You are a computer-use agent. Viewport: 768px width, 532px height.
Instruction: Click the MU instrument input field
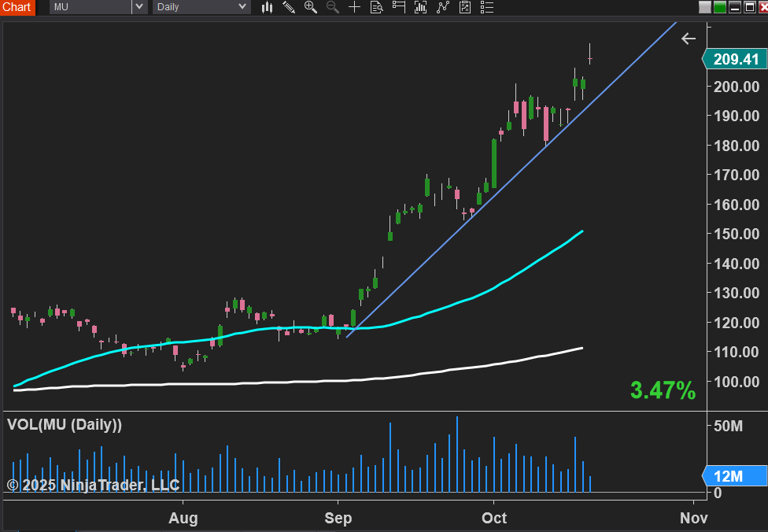pos(90,7)
